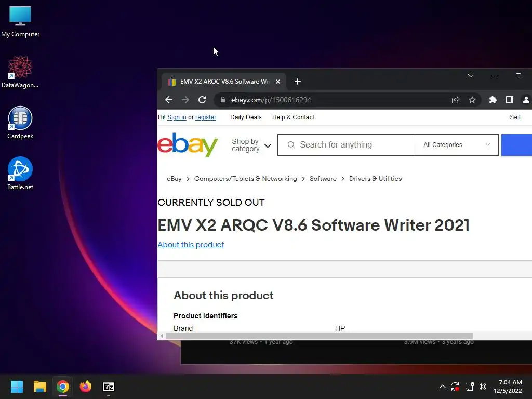Screen dimensions: 532x399
Task: Click Chrome icon in taskbar
Action: tap(63, 387)
